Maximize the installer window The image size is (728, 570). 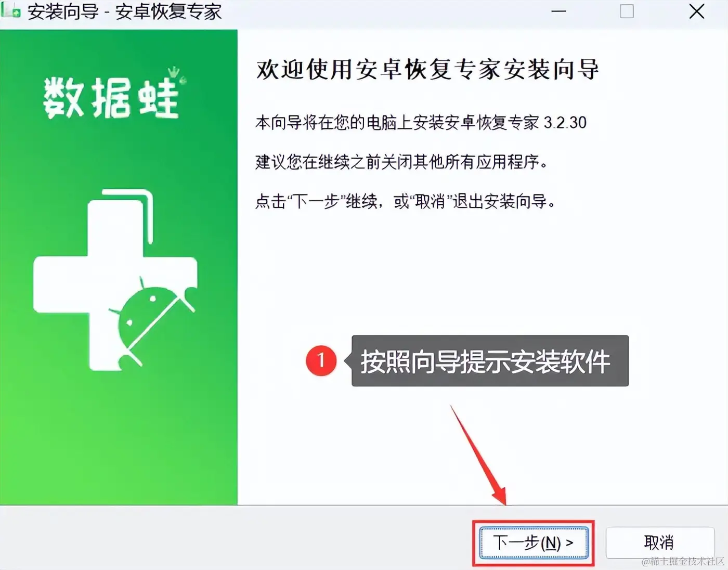point(627,11)
